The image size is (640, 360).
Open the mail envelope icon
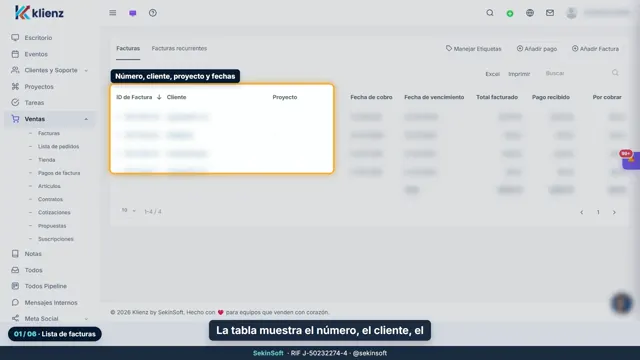550,13
